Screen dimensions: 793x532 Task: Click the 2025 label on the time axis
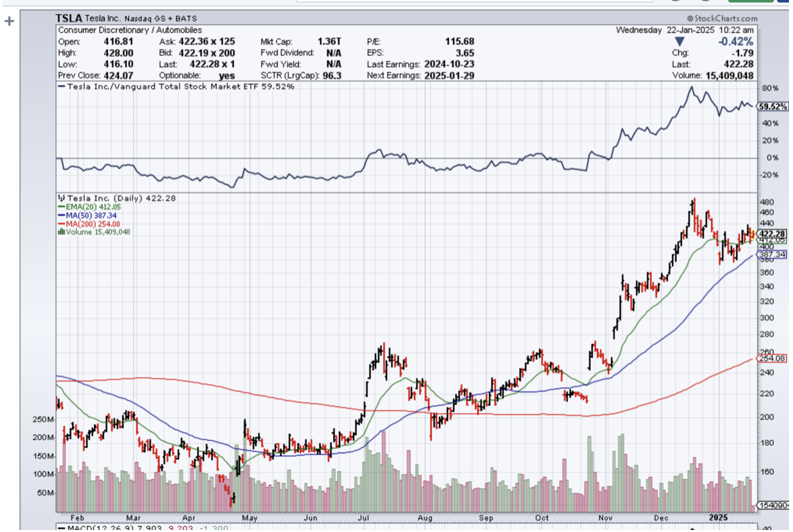tap(719, 518)
